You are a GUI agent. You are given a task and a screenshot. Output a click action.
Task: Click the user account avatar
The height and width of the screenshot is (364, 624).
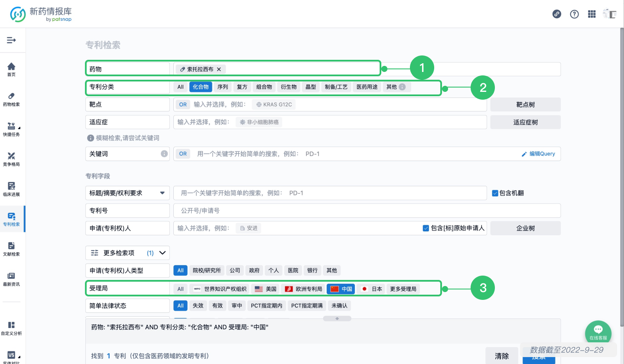pyautogui.click(x=610, y=14)
